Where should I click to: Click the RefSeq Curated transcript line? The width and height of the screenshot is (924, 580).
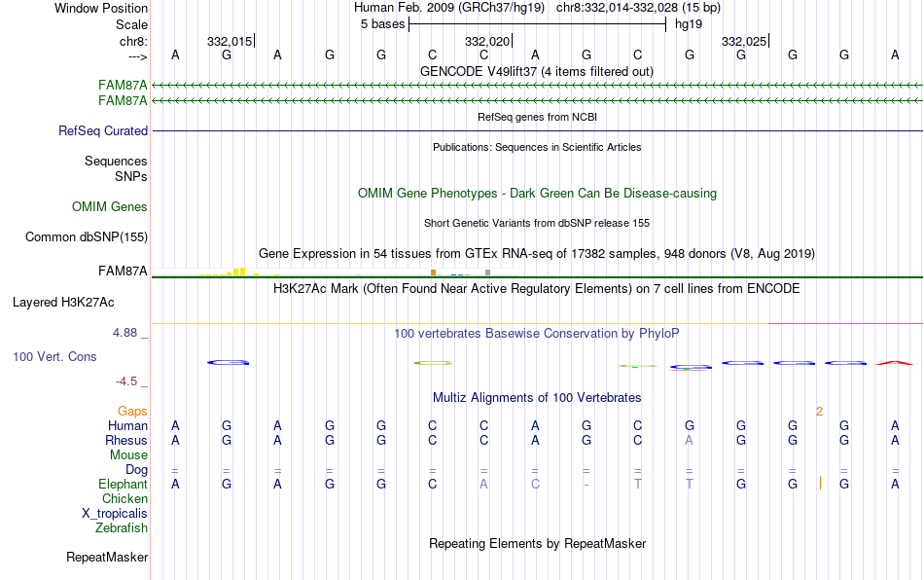537,130
